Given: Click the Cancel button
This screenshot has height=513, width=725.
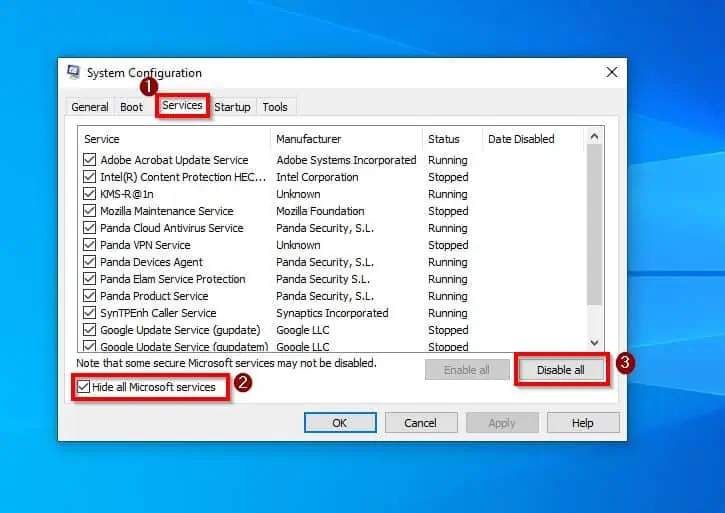Looking at the screenshot, I should (x=421, y=423).
